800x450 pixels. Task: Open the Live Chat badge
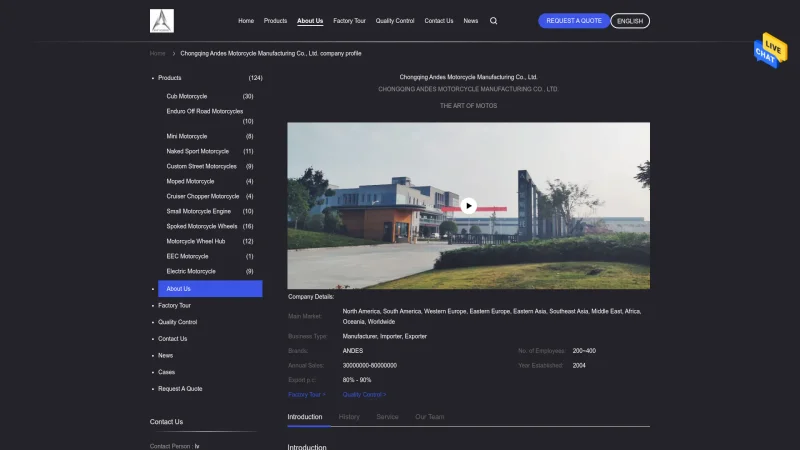pyautogui.click(x=770, y=51)
